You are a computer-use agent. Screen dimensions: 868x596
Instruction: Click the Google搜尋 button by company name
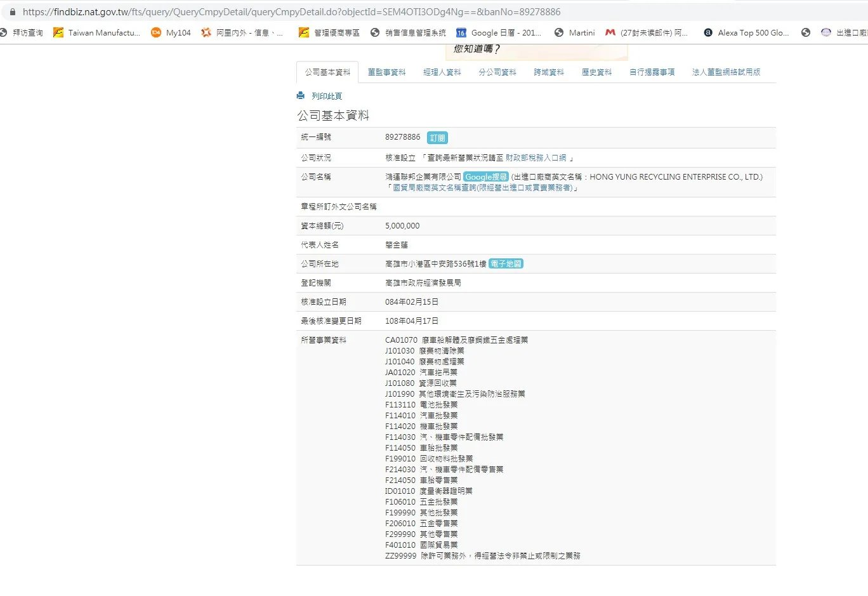point(486,177)
